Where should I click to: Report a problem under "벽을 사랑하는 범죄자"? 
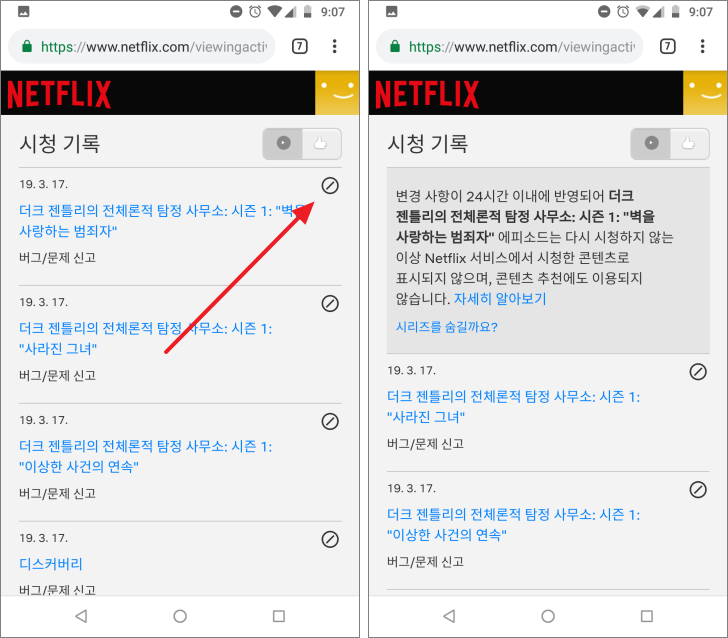point(58,258)
